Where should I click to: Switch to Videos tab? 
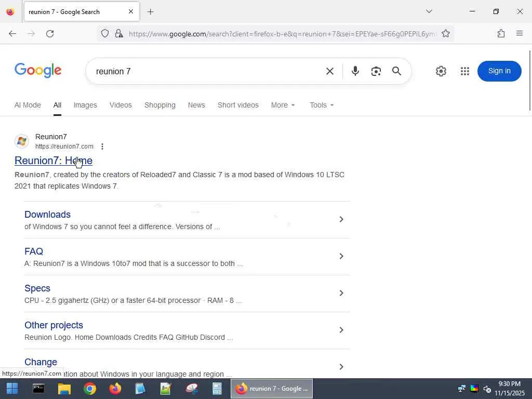pos(121,105)
